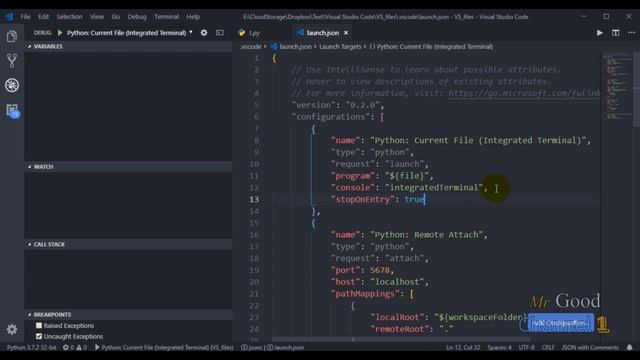The height and width of the screenshot is (360, 640).
Task: Open the Debug Console icon
Action: [x=220, y=33]
